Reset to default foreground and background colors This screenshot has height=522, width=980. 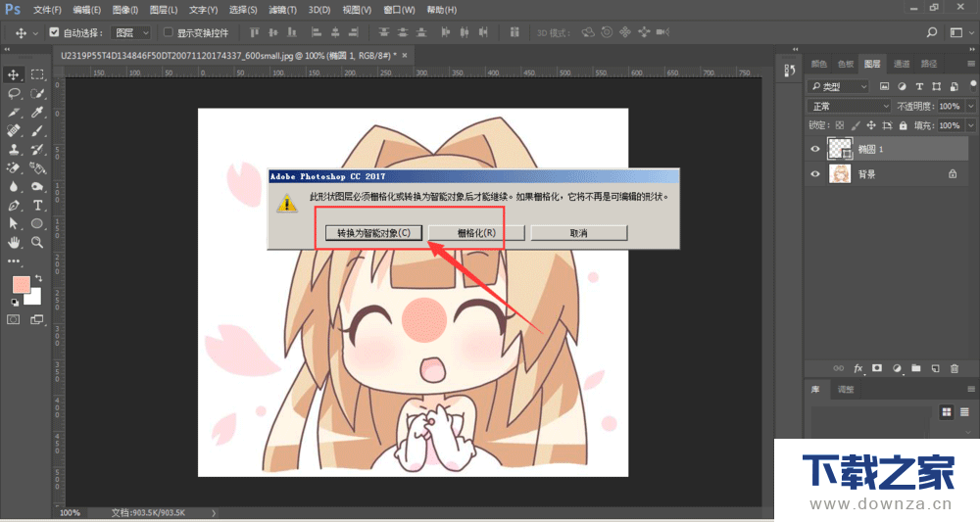tap(15, 303)
